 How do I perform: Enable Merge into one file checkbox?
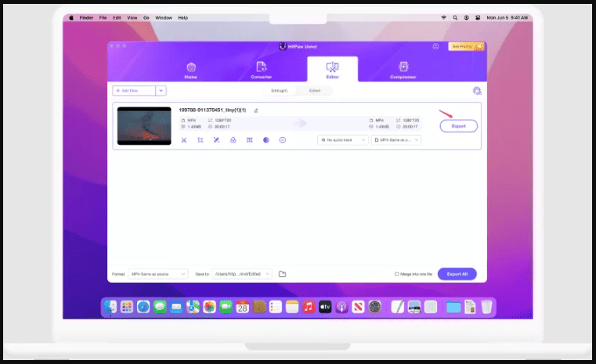[x=396, y=274]
